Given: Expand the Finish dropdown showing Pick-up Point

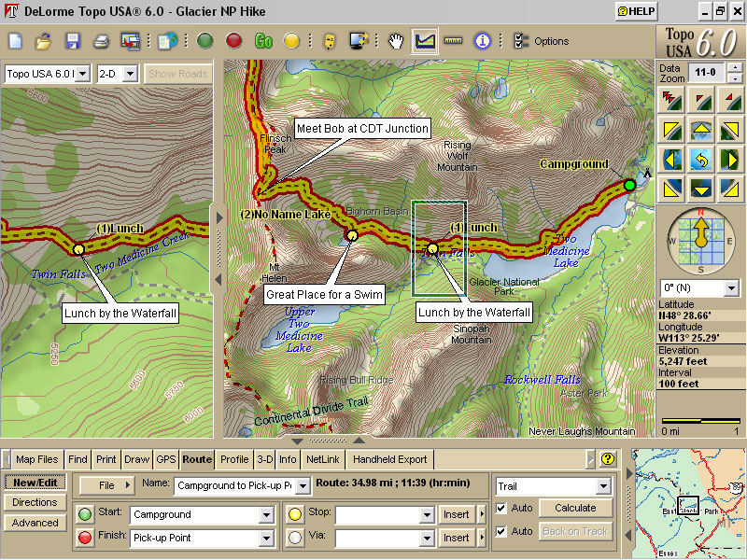Looking at the screenshot, I should point(266,539).
